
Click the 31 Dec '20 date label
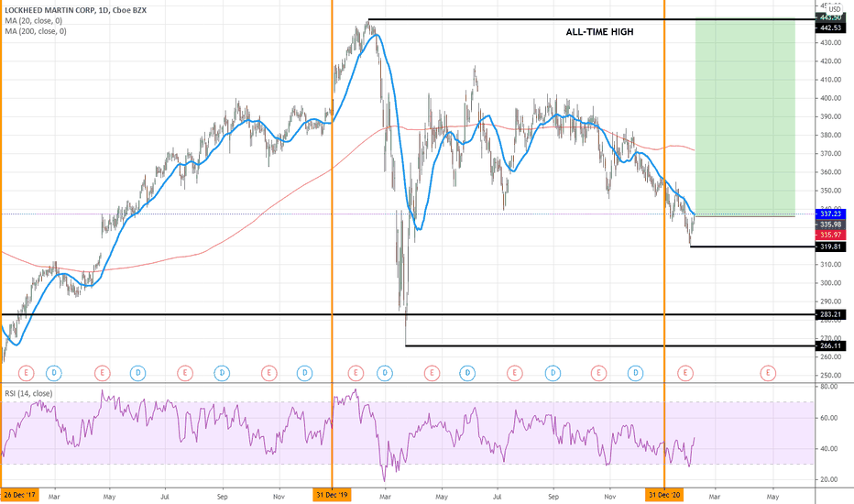point(664,496)
